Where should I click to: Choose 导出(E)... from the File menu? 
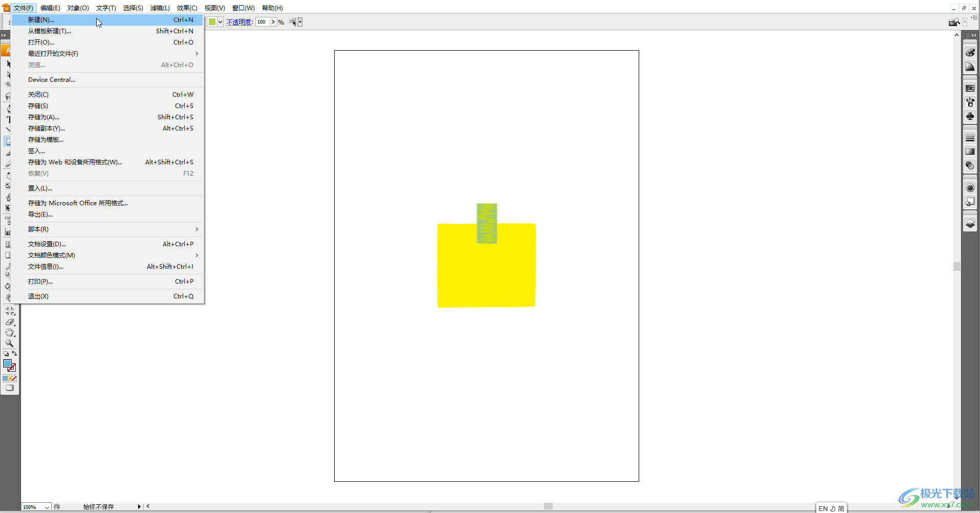pyautogui.click(x=107, y=214)
